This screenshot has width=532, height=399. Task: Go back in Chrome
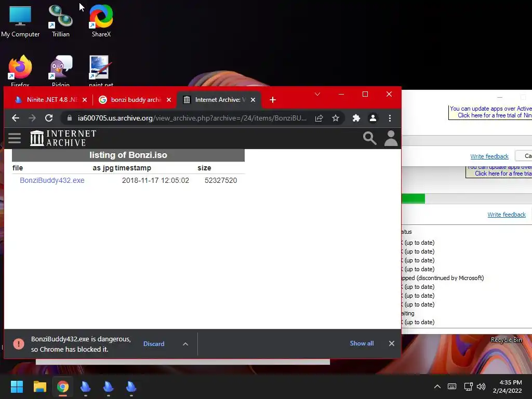tap(15, 118)
